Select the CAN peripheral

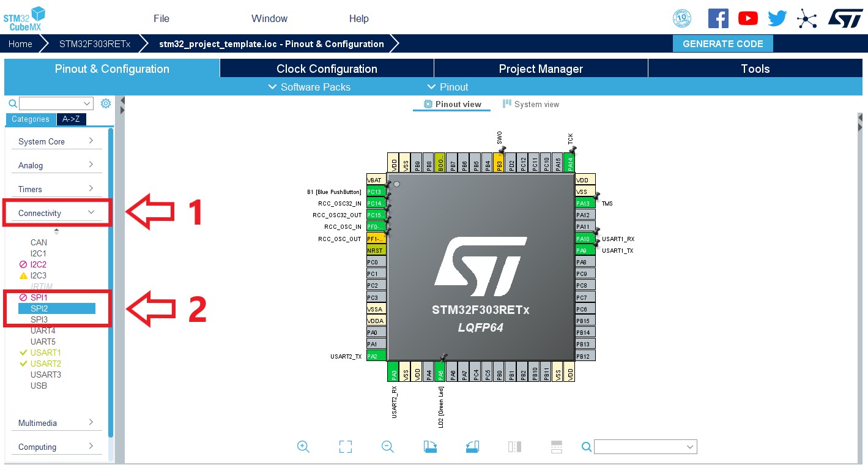[39, 242]
